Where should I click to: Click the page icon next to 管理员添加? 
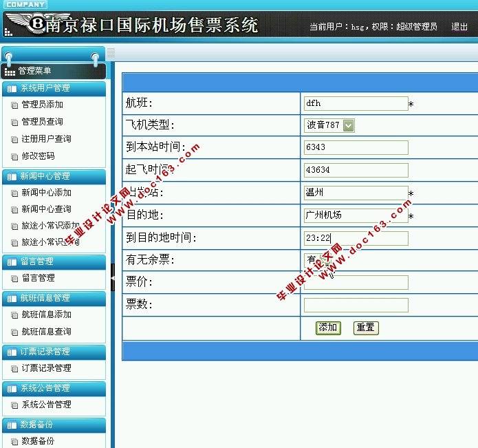click(x=14, y=105)
